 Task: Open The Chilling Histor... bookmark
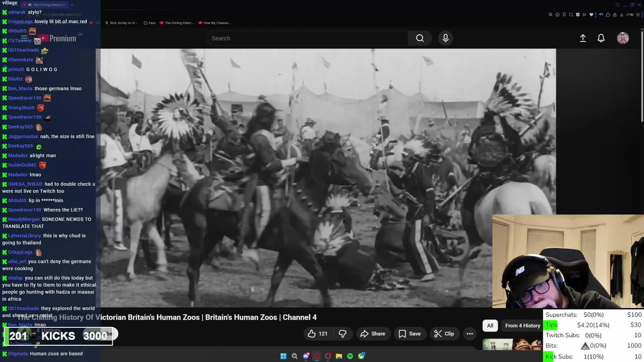point(177,23)
